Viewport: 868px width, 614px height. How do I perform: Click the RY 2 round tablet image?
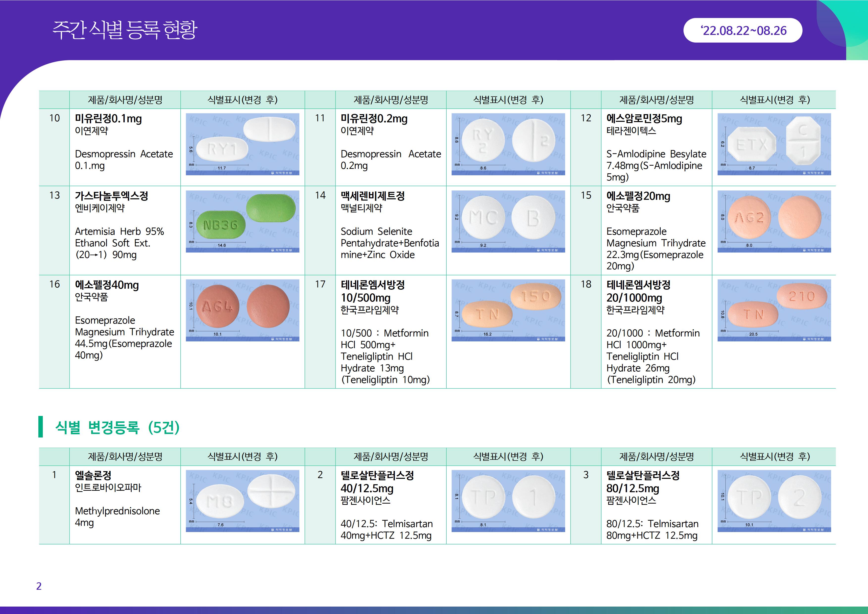pos(508,144)
